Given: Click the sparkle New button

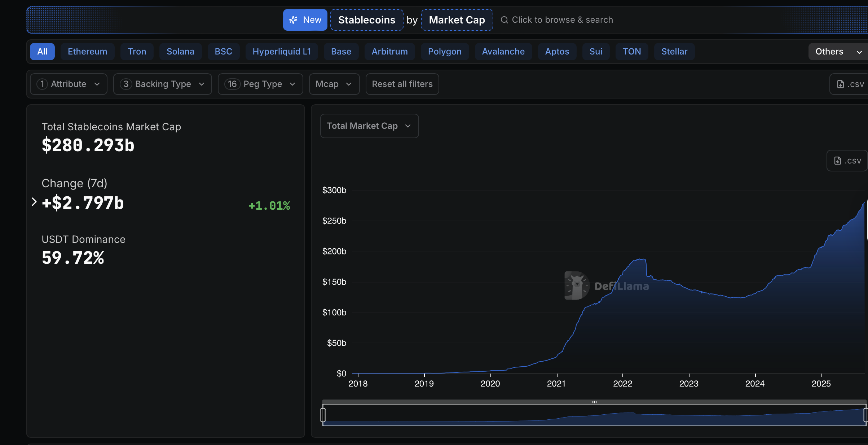Looking at the screenshot, I should pos(305,20).
